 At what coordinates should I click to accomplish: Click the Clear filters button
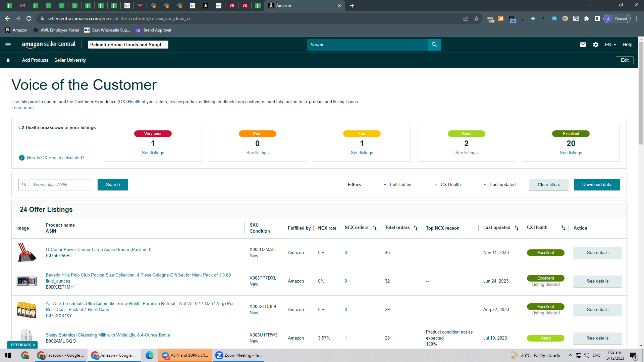[549, 185]
